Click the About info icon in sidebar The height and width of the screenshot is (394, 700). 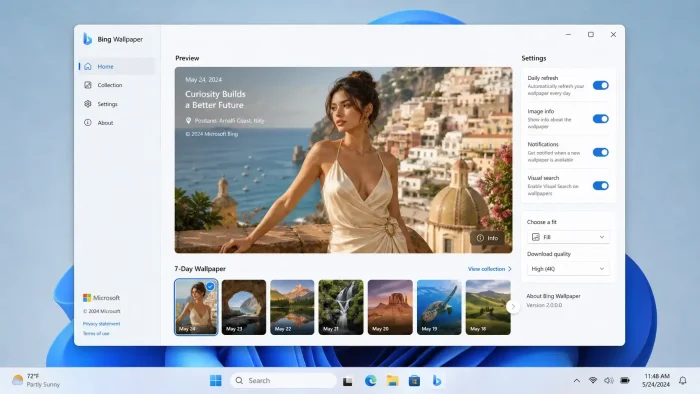88,123
